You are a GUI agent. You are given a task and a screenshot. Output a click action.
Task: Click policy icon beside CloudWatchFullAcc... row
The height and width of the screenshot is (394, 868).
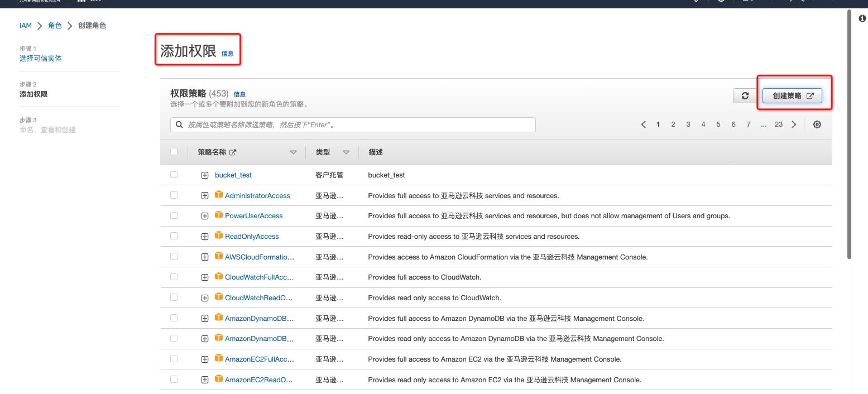coord(219,276)
